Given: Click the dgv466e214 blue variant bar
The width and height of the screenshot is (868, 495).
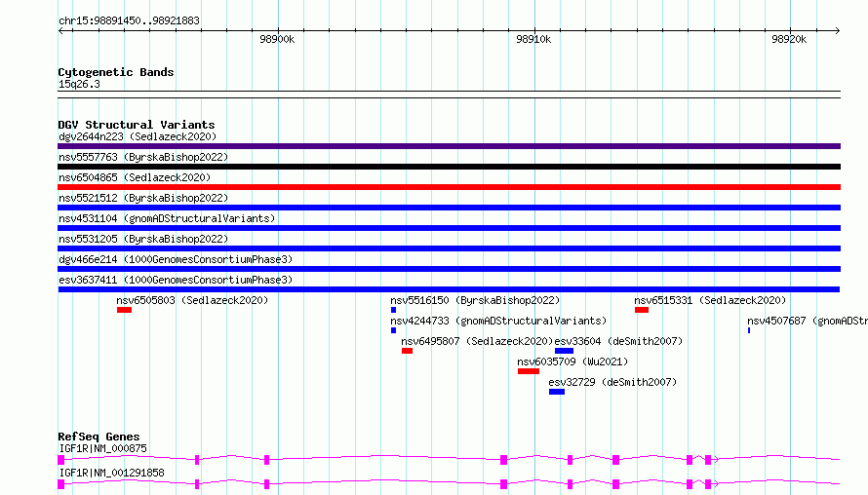Looking at the screenshot, I should pos(449,269).
